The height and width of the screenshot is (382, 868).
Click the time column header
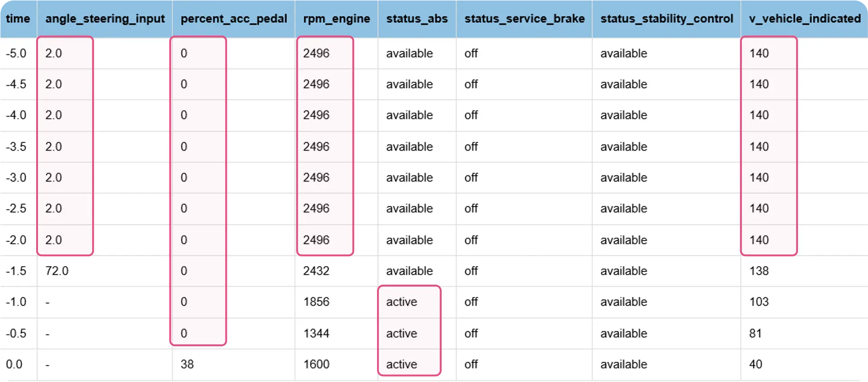(18, 19)
